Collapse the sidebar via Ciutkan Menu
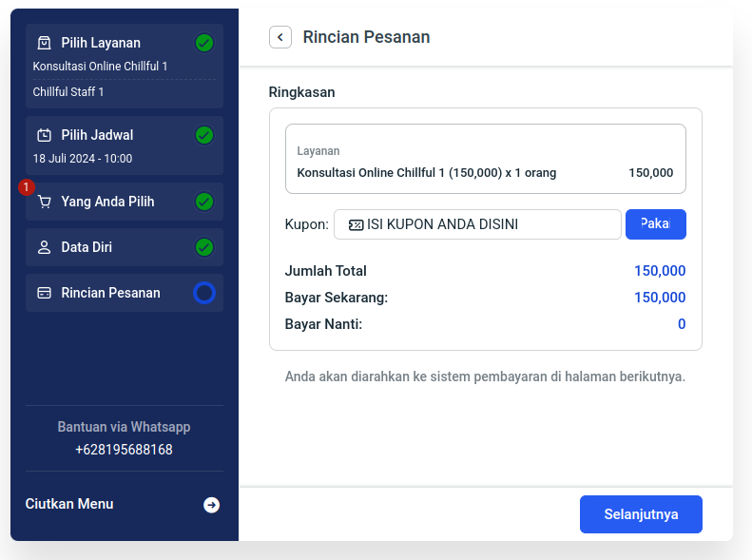This screenshot has height=560, width=752. pos(69,504)
